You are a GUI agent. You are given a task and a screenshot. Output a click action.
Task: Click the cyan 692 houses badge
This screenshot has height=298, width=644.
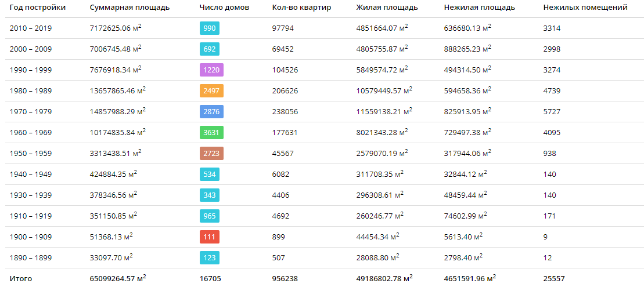pos(210,49)
